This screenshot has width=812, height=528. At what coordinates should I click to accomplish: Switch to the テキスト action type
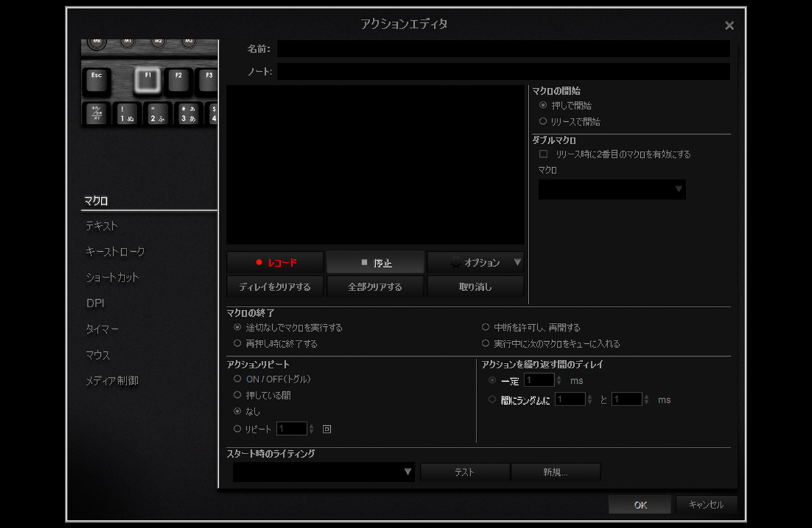point(101,226)
